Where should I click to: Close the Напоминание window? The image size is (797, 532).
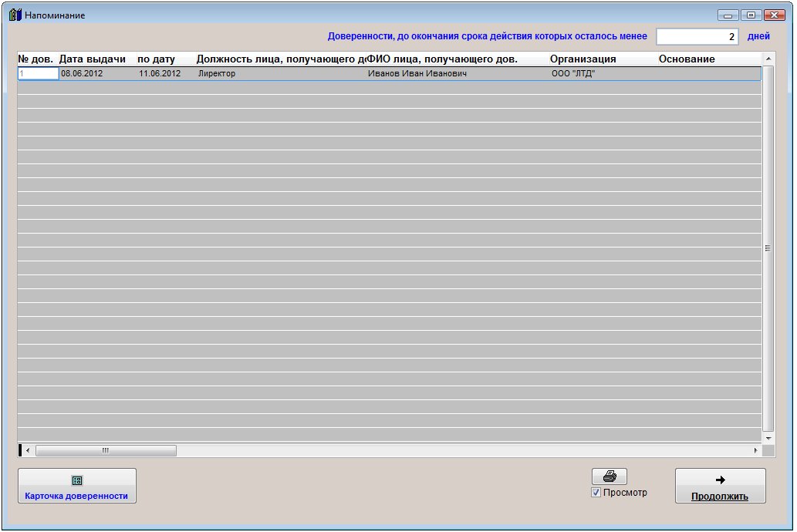[774, 15]
